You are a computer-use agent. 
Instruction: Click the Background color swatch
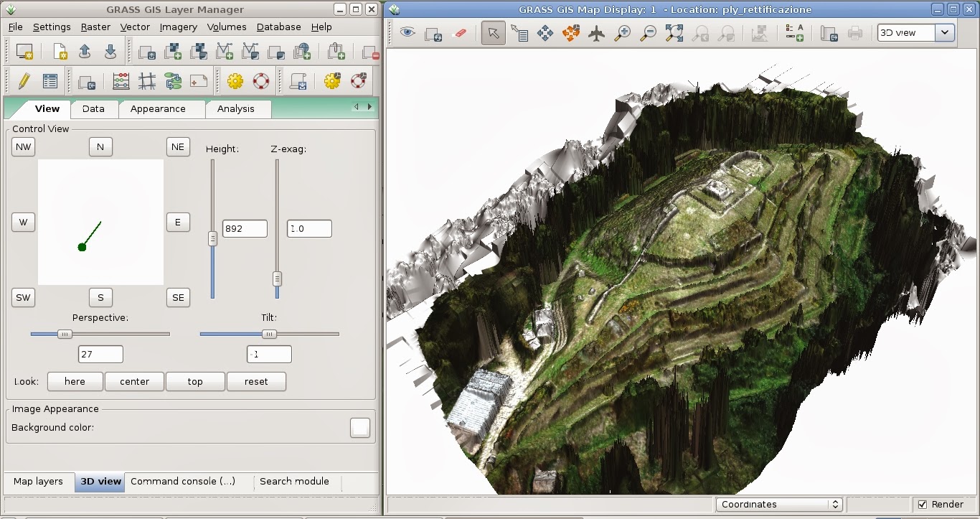(x=360, y=428)
